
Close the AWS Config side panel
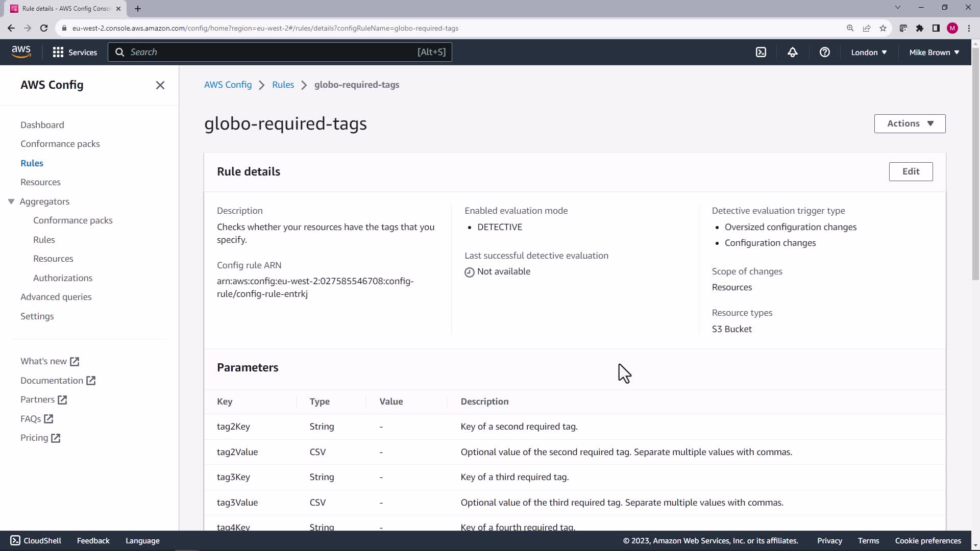click(160, 85)
